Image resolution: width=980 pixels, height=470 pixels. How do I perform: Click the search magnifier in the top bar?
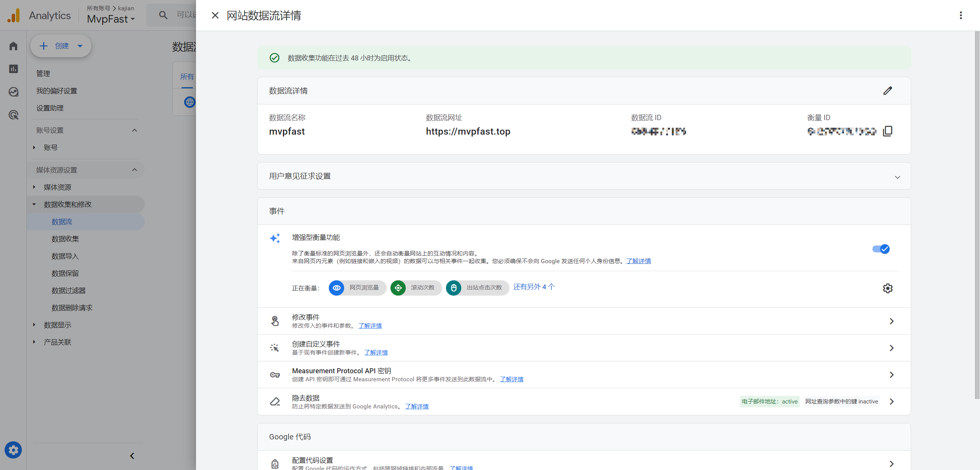point(163,15)
